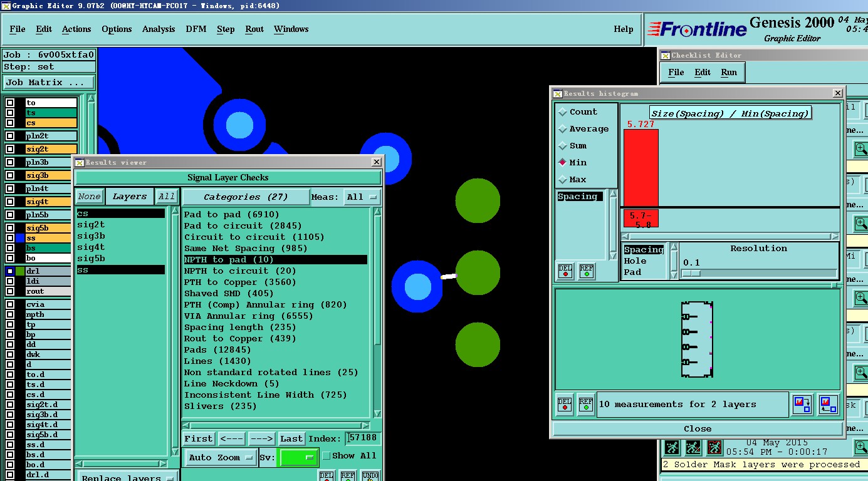Open Auto Zoom dropdown
Screen dimensions: 868x481
pyautogui.click(x=220, y=458)
